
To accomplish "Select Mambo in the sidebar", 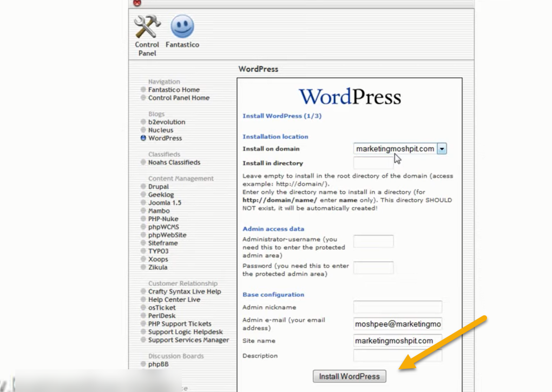I will point(159,211).
